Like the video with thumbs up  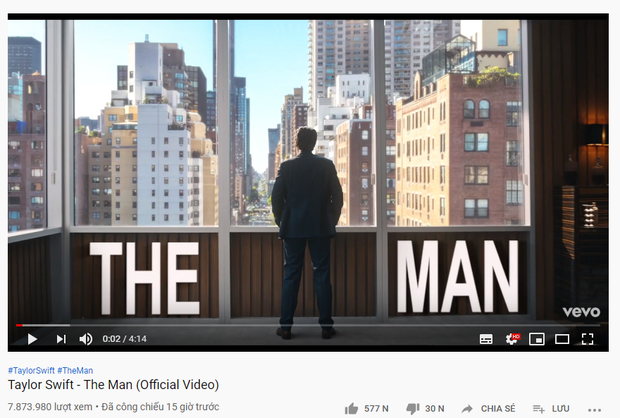coord(351,409)
